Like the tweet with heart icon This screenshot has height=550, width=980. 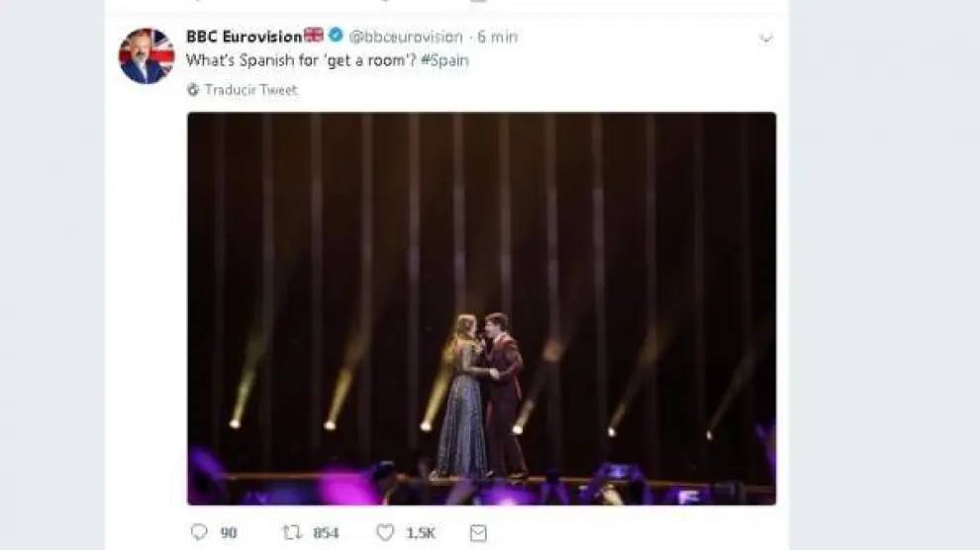coord(385,532)
